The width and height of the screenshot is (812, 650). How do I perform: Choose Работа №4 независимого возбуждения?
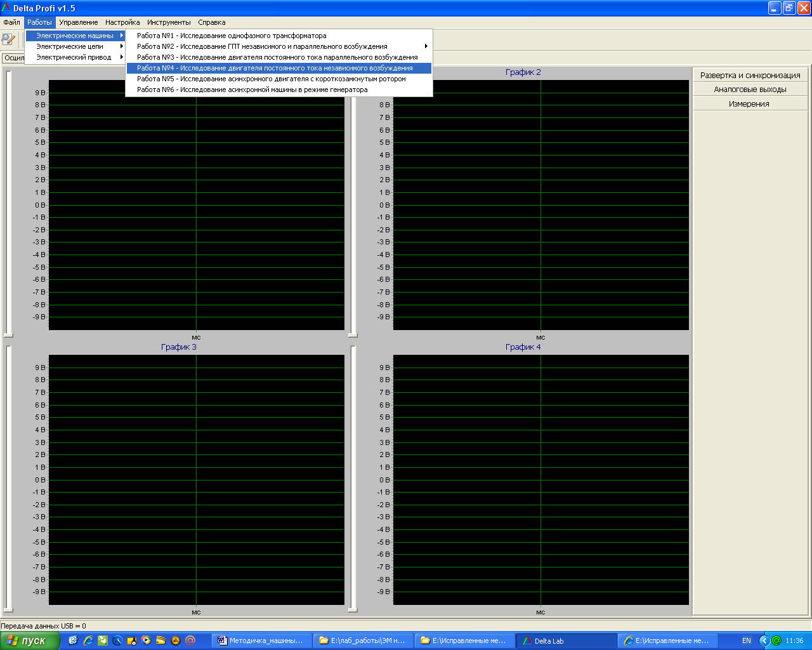tap(279, 68)
